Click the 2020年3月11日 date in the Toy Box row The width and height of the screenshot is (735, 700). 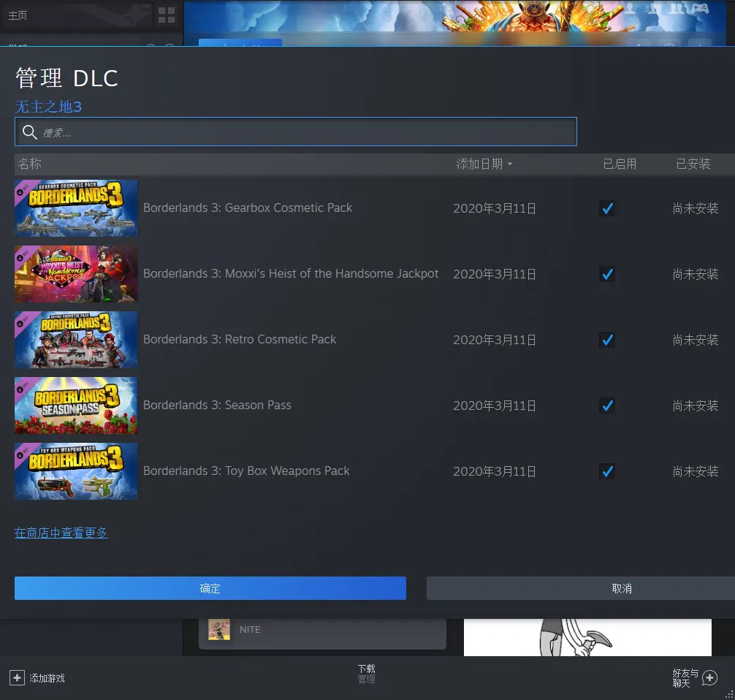coord(495,471)
